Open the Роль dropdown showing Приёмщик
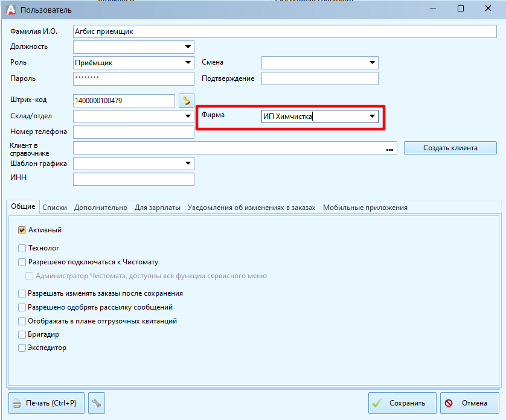Image resolution: width=506 pixels, height=420 pixels. tap(188, 63)
